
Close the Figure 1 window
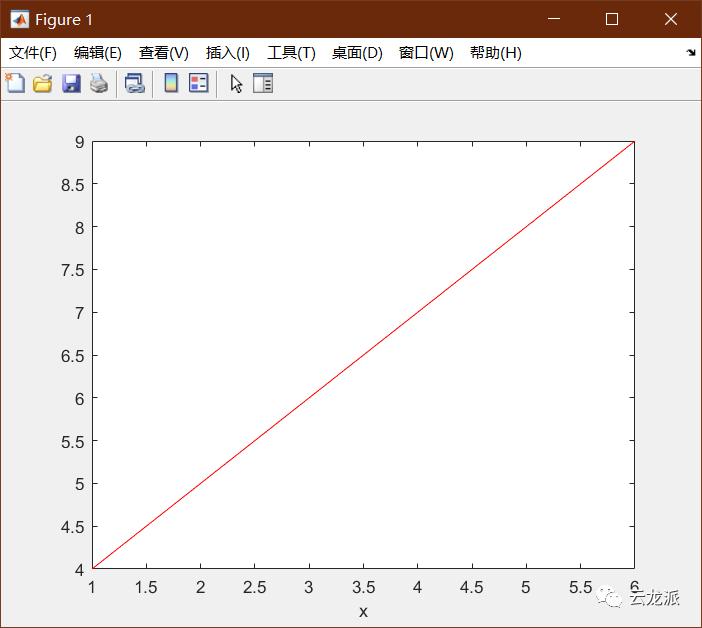point(671,19)
